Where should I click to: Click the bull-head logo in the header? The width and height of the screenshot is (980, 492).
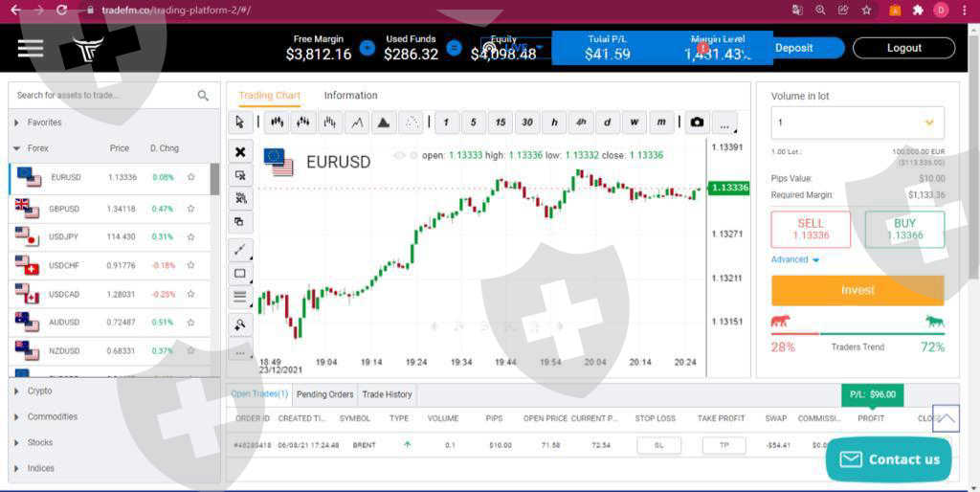(x=87, y=49)
